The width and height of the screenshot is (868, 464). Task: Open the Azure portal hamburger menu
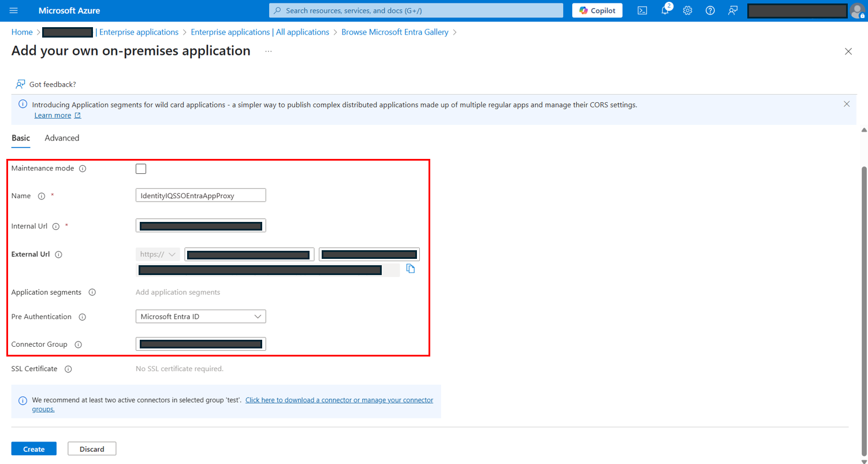coord(14,10)
